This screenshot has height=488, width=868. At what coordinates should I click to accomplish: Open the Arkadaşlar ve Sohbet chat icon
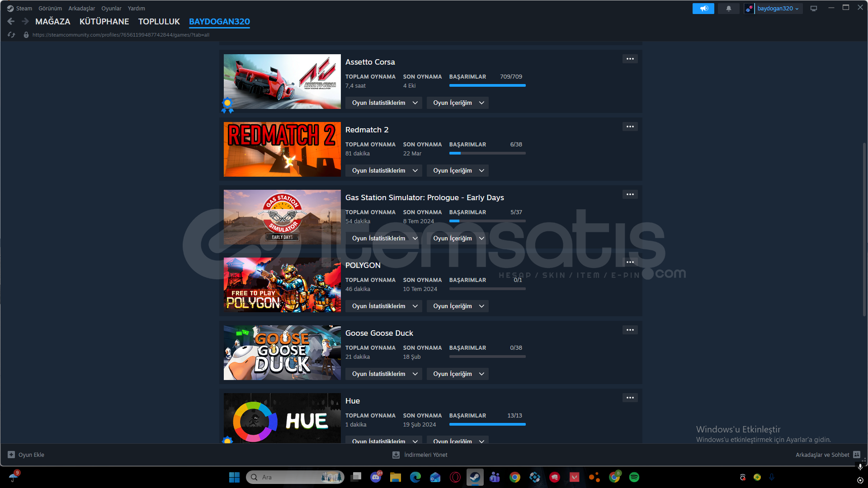coord(856,455)
